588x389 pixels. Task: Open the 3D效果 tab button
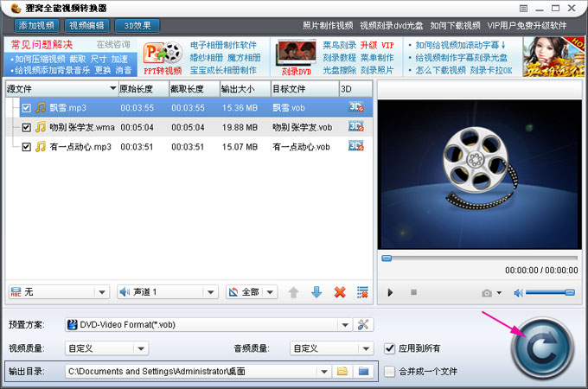(137, 25)
